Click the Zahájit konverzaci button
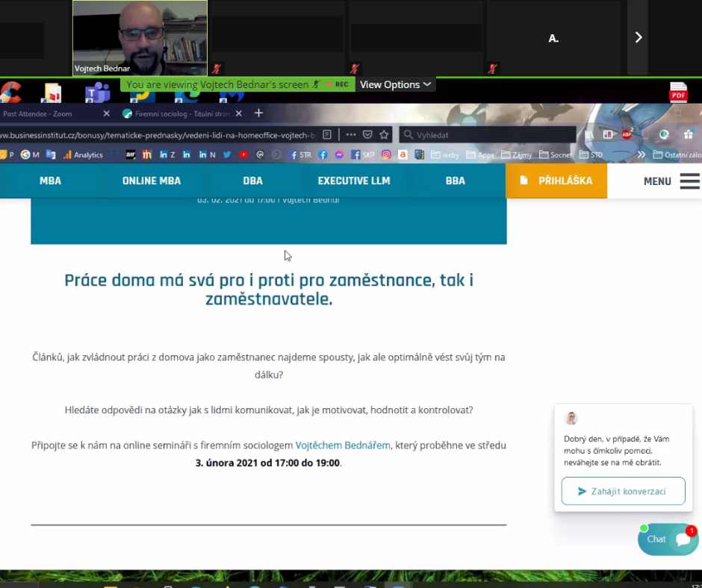 pos(623,491)
